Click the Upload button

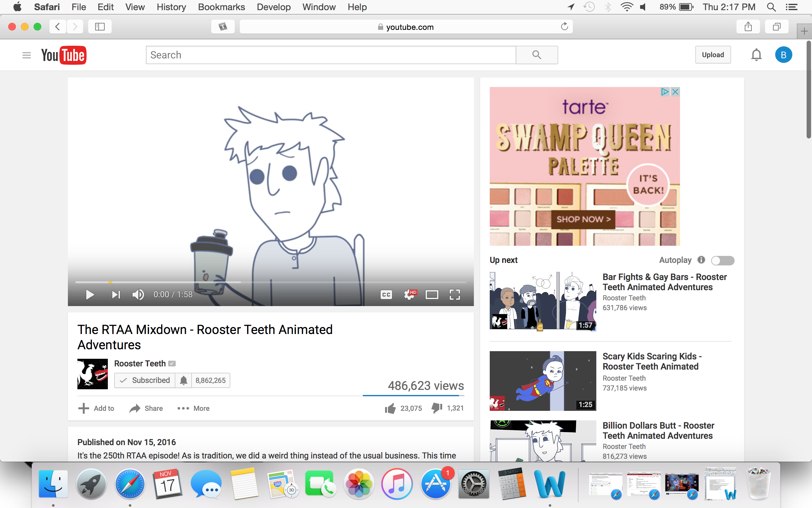click(713, 55)
